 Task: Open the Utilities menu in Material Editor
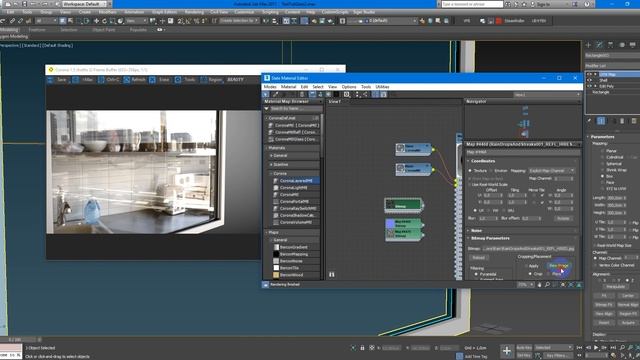point(382,87)
